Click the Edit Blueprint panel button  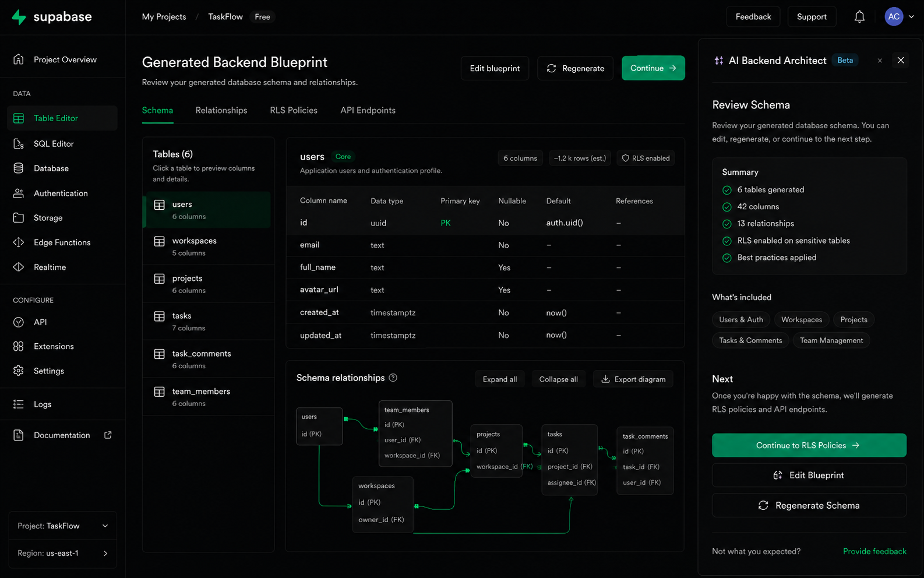[x=809, y=475]
